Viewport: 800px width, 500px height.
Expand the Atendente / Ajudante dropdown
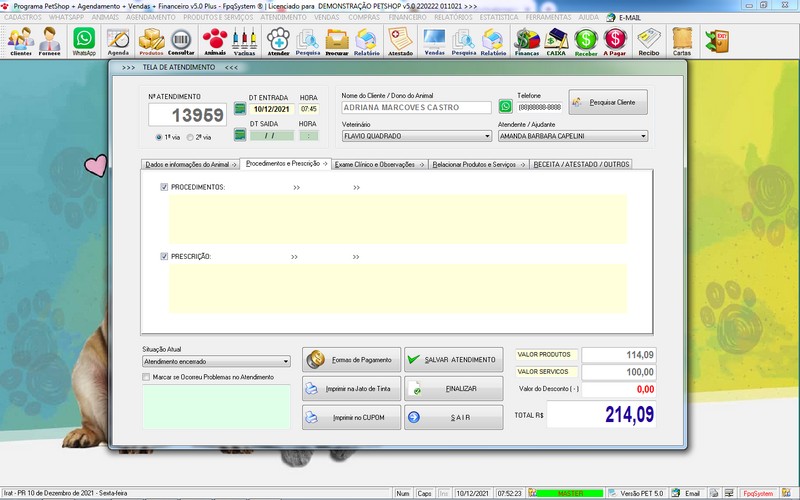click(x=643, y=136)
